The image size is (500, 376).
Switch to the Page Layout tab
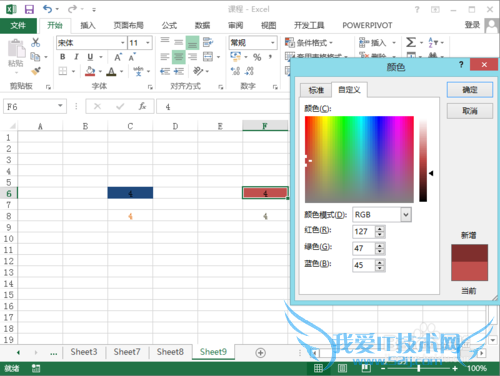coord(128,25)
